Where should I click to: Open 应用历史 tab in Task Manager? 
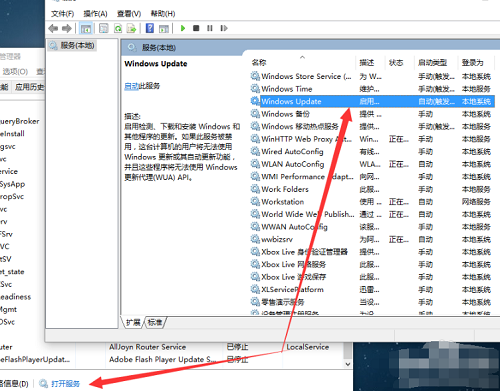tap(29, 87)
